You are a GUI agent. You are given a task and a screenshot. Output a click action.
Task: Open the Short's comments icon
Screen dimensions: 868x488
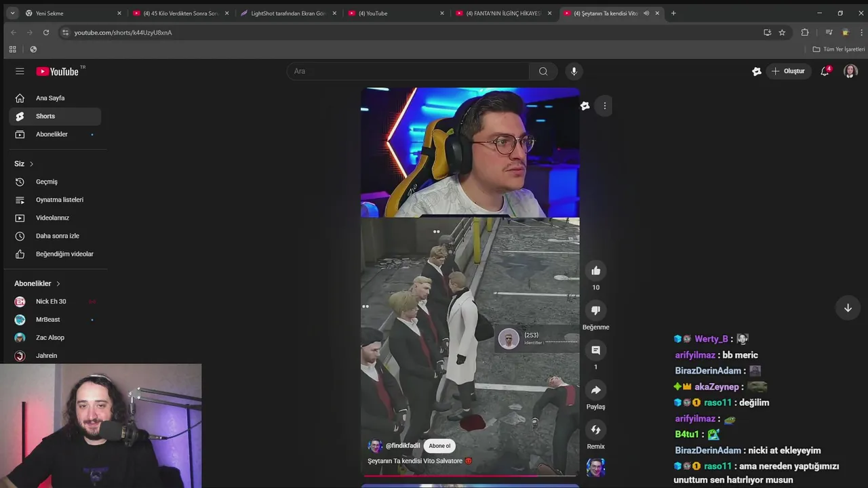pyautogui.click(x=595, y=350)
